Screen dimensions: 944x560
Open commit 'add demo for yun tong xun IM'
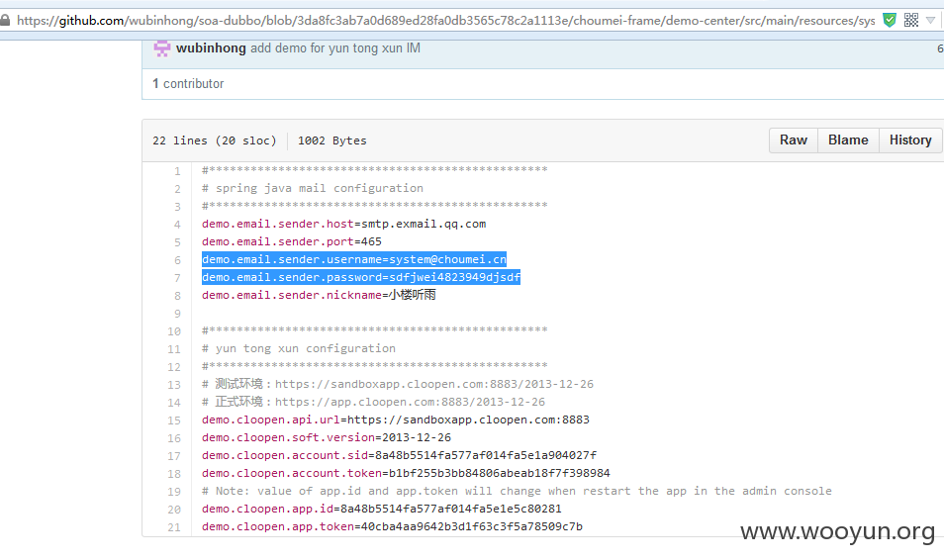[335, 48]
